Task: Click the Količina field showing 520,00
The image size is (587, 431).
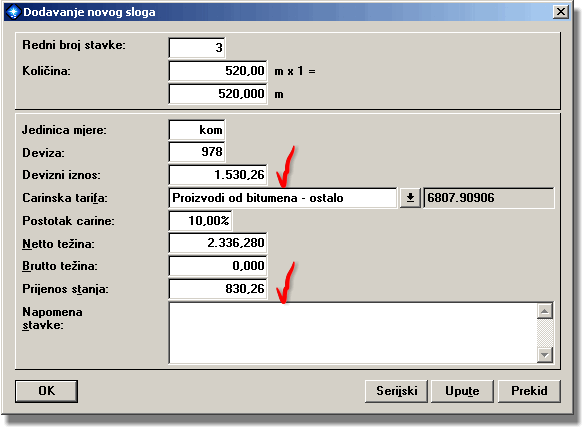Action: 218,71
